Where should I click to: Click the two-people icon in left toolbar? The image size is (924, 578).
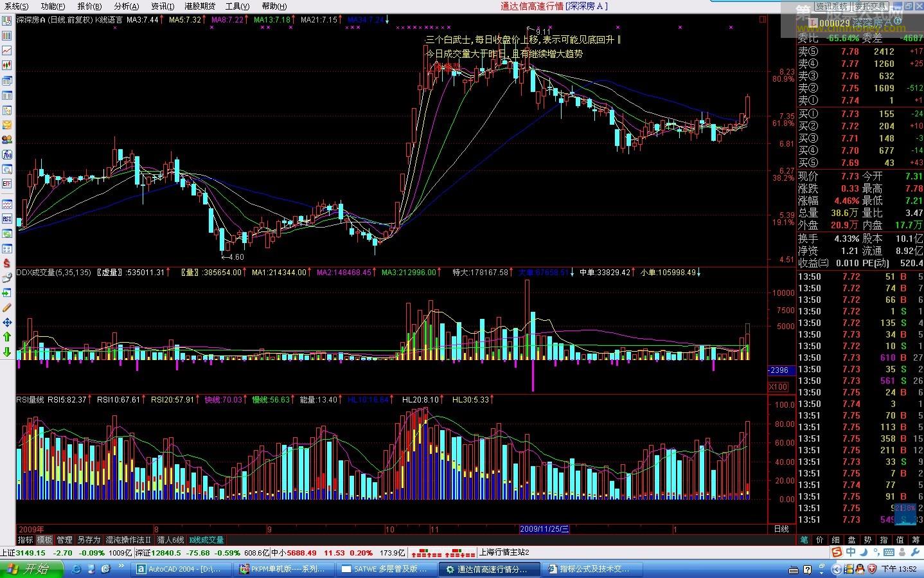[7, 140]
